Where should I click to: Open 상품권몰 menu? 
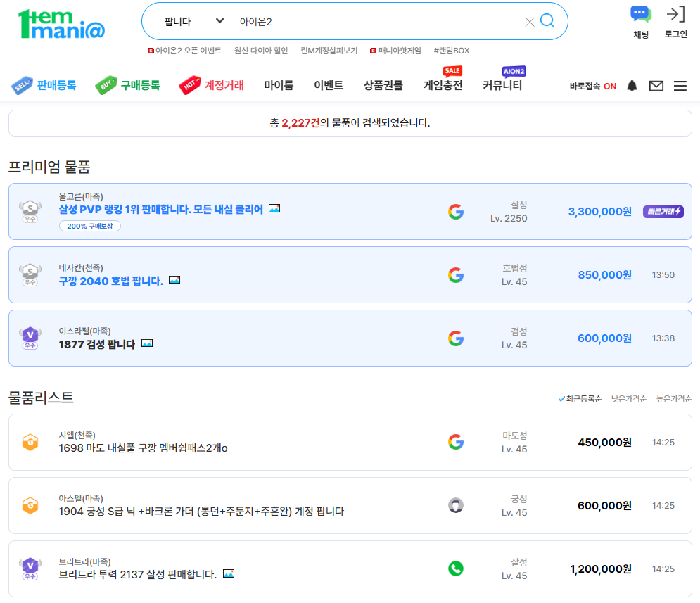[x=383, y=85]
